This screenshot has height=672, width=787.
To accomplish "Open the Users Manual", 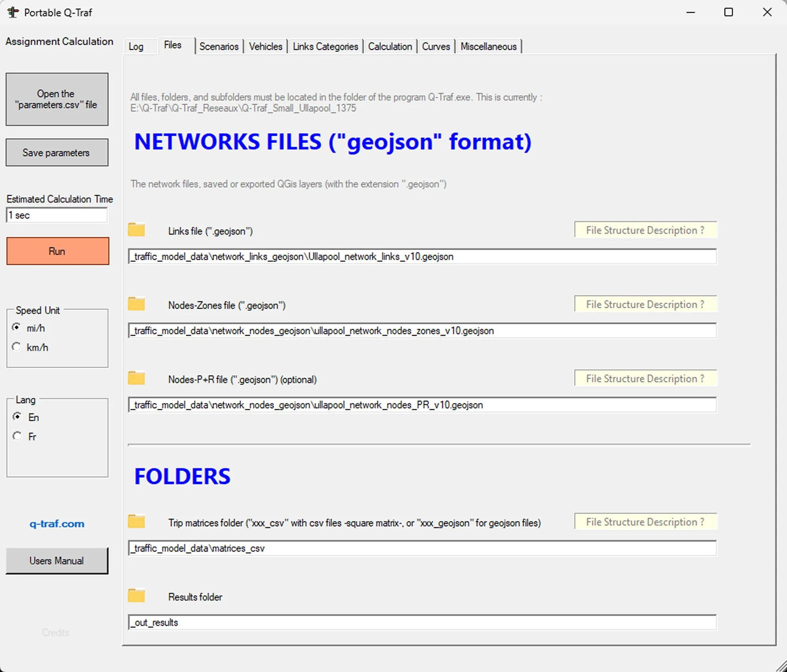I will coord(57,560).
